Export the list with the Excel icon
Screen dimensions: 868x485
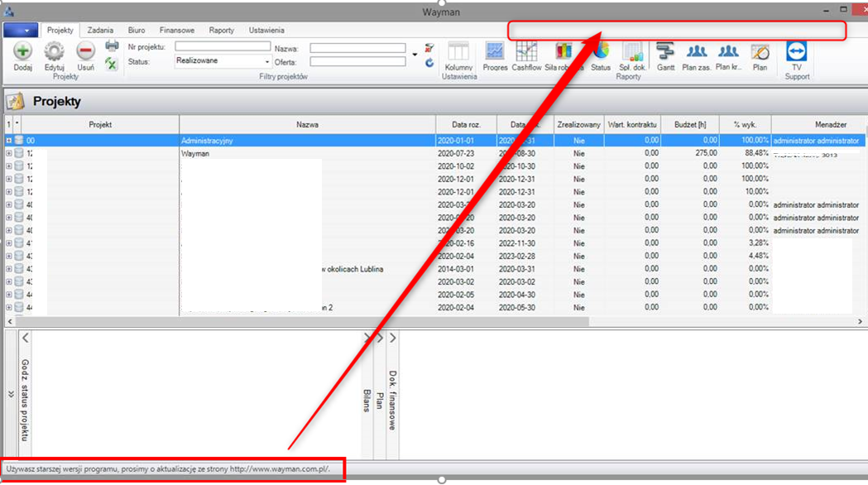pyautogui.click(x=111, y=65)
